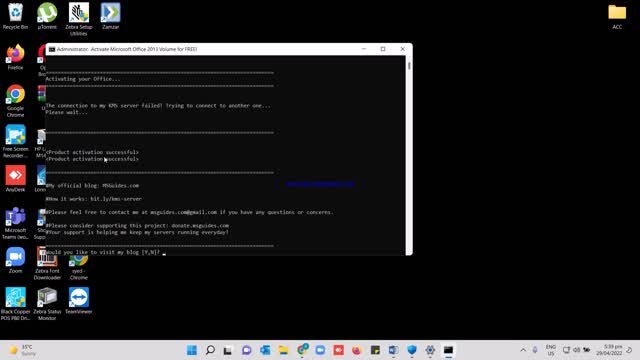The image size is (640, 360).
Task: Open quick settings via the volume icon
Action: click(576, 350)
